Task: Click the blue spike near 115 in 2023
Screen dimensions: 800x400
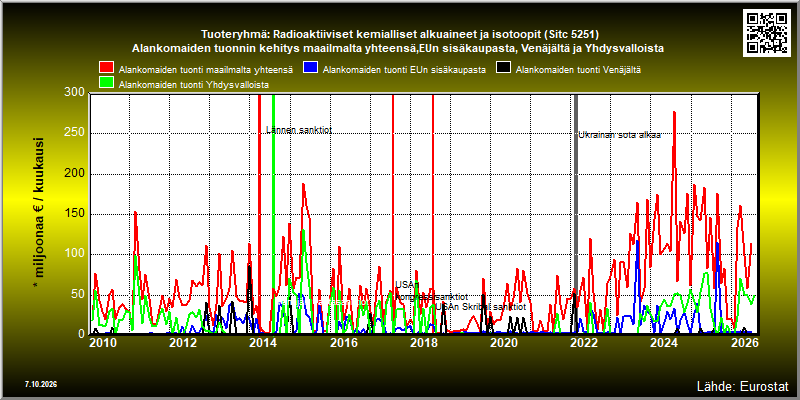Action: point(638,242)
